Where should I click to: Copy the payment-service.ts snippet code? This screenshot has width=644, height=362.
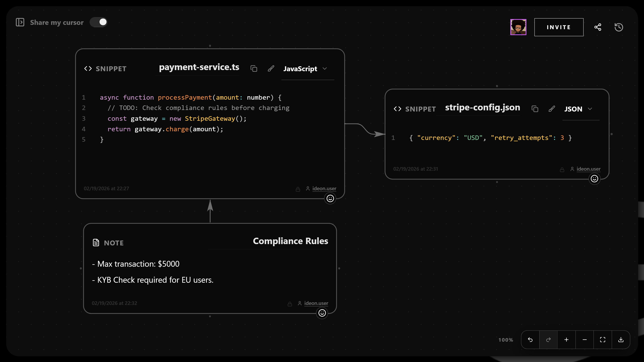pyautogui.click(x=254, y=68)
